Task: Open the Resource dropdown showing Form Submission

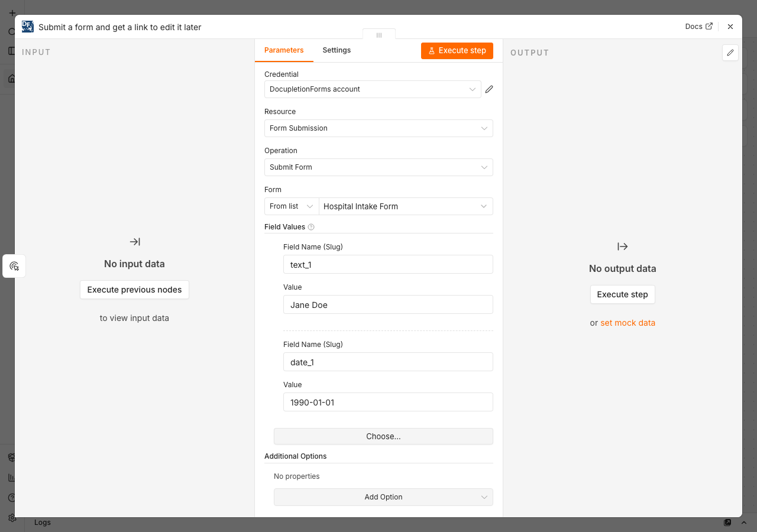Action: click(x=378, y=128)
